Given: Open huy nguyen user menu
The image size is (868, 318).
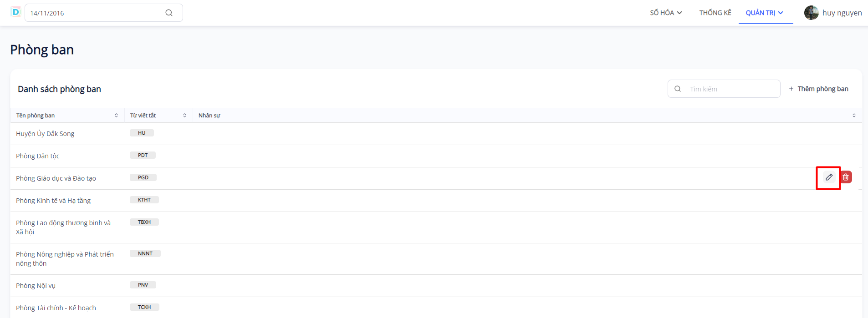Looking at the screenshot, I should point(842,13).
